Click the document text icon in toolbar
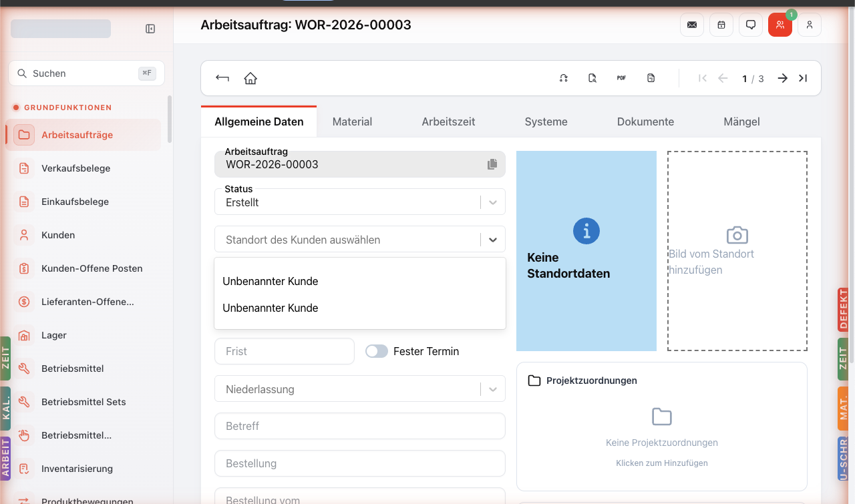Screen dimensions: 855x504 (x=651, y=78)
